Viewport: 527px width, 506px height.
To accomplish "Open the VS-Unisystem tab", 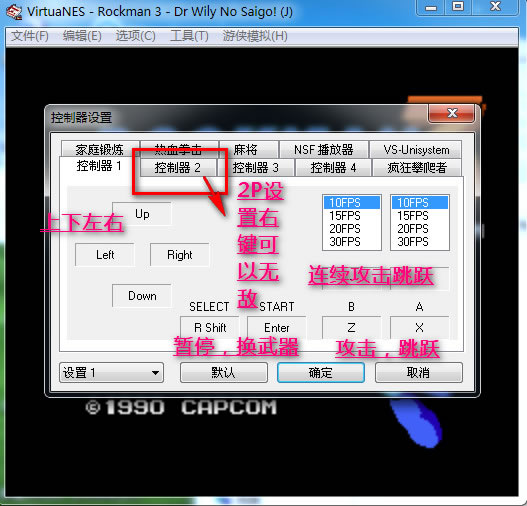I will (x=416, y=150).
